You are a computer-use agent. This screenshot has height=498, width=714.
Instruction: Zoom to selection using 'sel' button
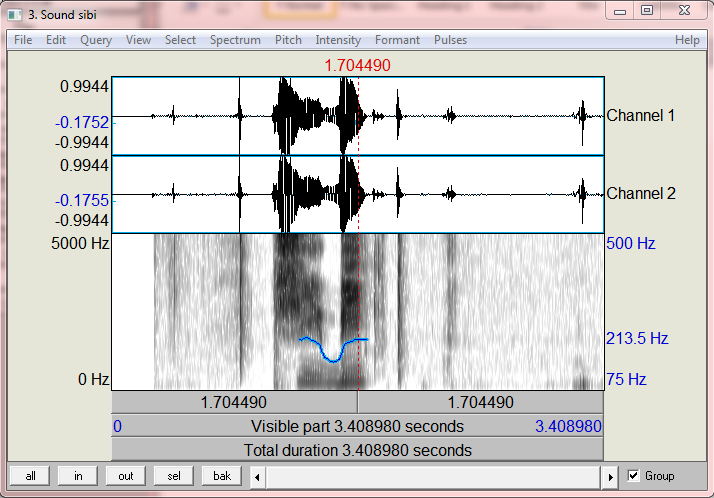[174, 476]
